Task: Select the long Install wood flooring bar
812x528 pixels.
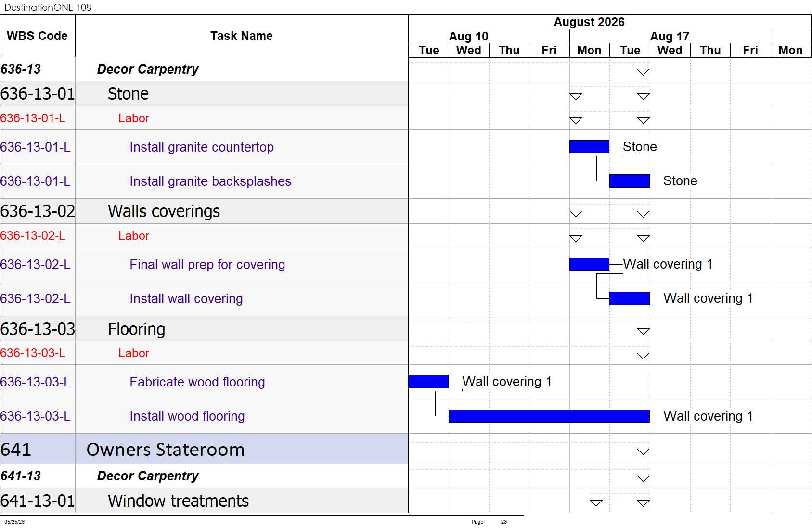Action: click(x=549, y=416)
